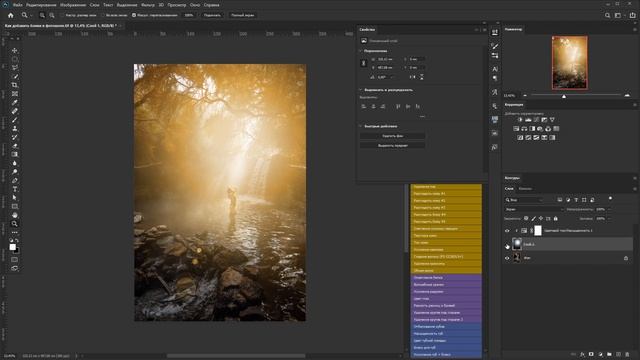Toggle the layer filter on/off switch
Image resolution: width=640 pixels, height=360 pixels.
[610, 199]
